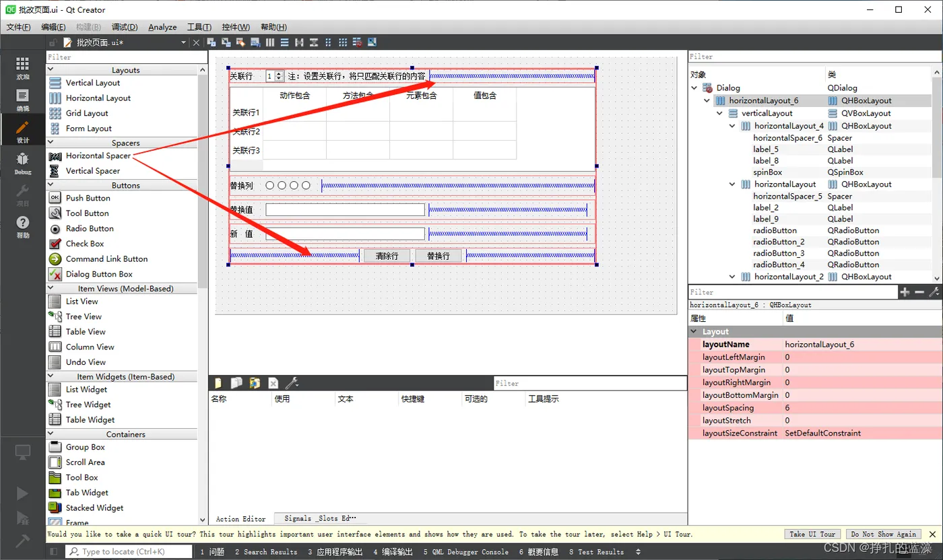
Task: Switch to the Signals _Slots Editor tab
Action: [320, 518]
